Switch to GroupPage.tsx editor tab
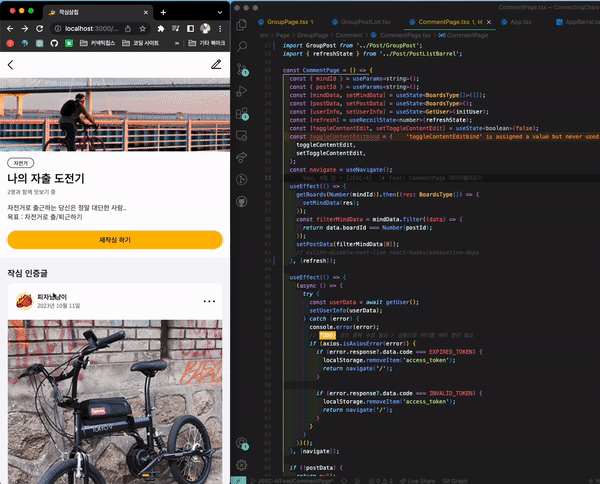 (286, 22)
